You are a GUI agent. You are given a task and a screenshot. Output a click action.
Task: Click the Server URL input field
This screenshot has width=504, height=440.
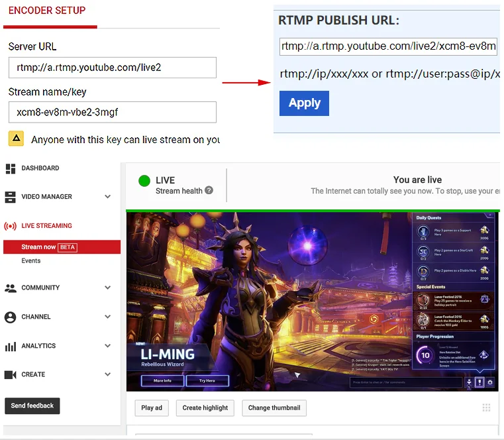pos(113,68)
